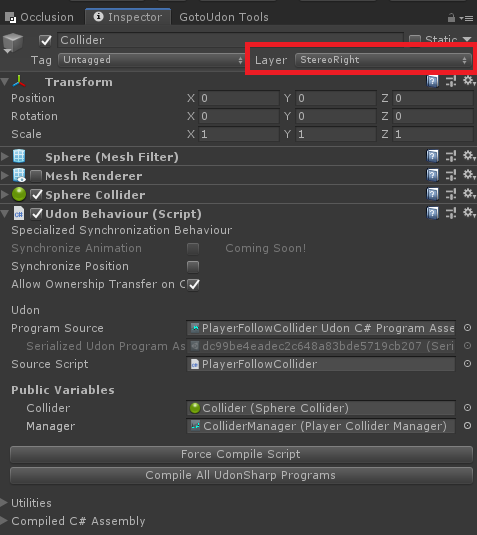Screen dimensions: 477x535
Task: Click the Sphere Collider green sphere icon
Action: [19, 194]
